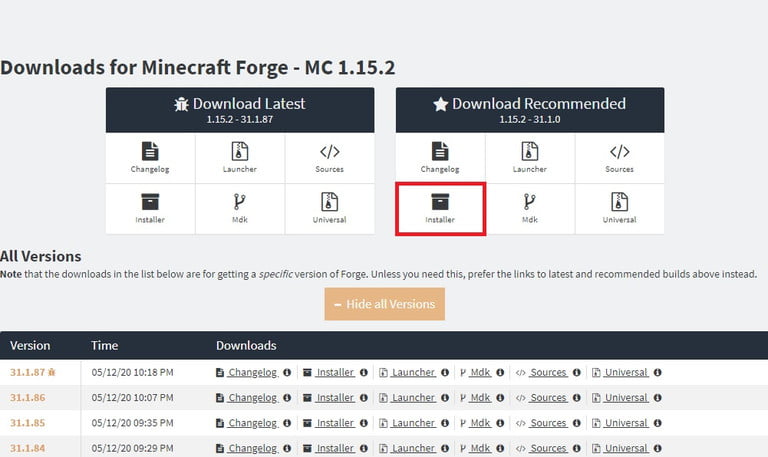The image size is (768, 457).
Task: Click Sources under Download Latest
Action: [329, 158]
